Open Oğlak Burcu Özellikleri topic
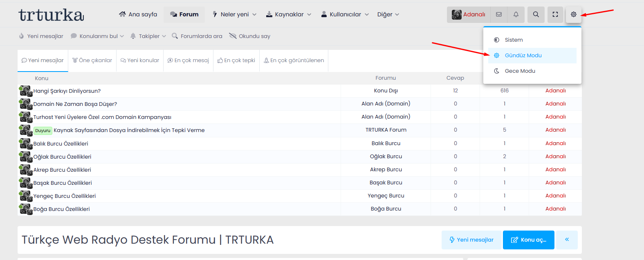 tap(62, 157)
